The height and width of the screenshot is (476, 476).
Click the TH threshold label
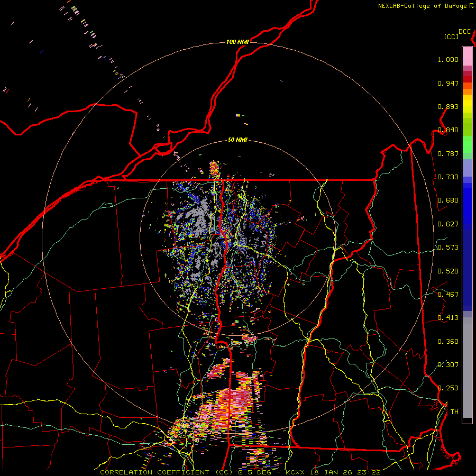tap(454, 412)
